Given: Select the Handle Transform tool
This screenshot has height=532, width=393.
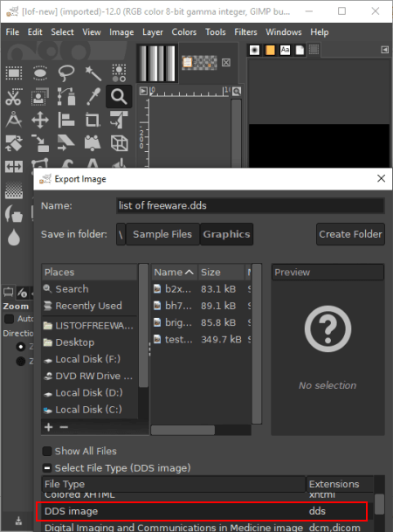Looking at the screenshot, I should click(x=93, y=143).
